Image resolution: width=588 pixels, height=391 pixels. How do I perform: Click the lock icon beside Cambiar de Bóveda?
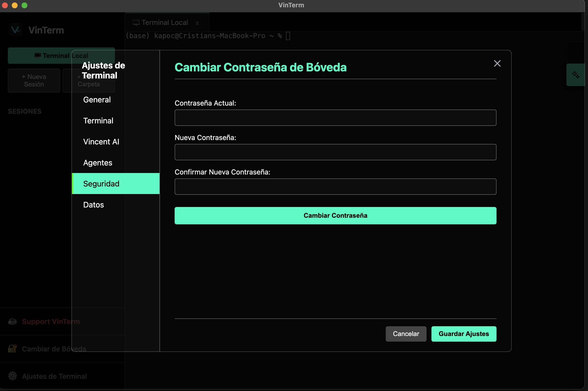click(12, 349)
